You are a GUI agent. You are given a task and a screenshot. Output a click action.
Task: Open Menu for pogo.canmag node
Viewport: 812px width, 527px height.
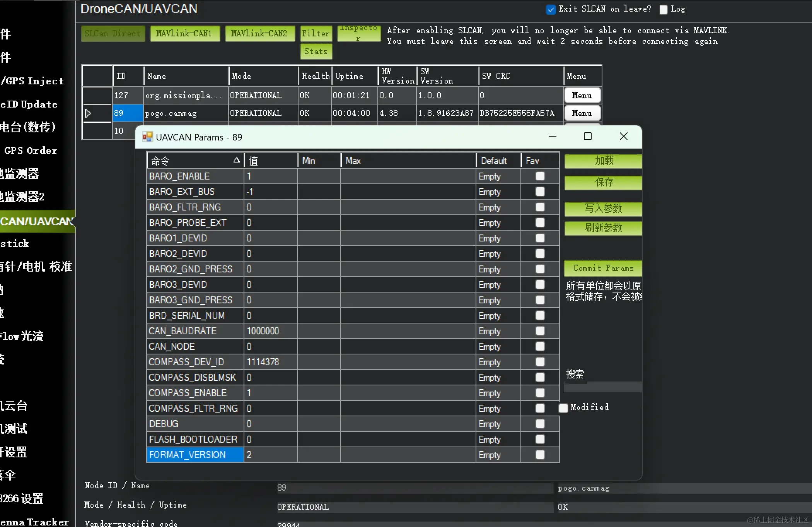582,113
